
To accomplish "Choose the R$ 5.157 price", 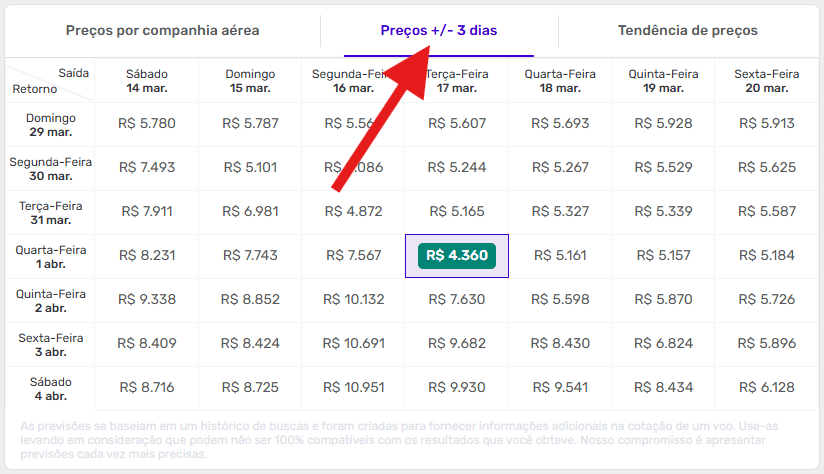I will [663, 256].
